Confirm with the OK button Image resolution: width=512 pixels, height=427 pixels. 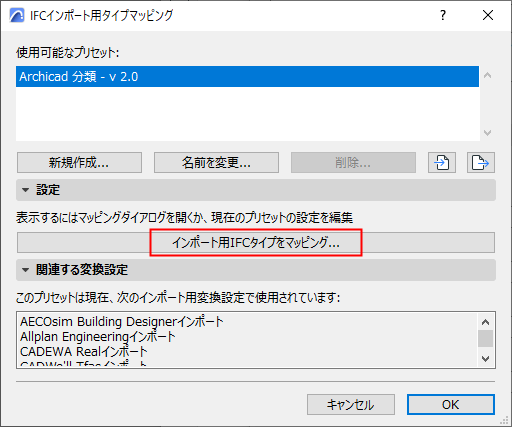click(451, 405)
